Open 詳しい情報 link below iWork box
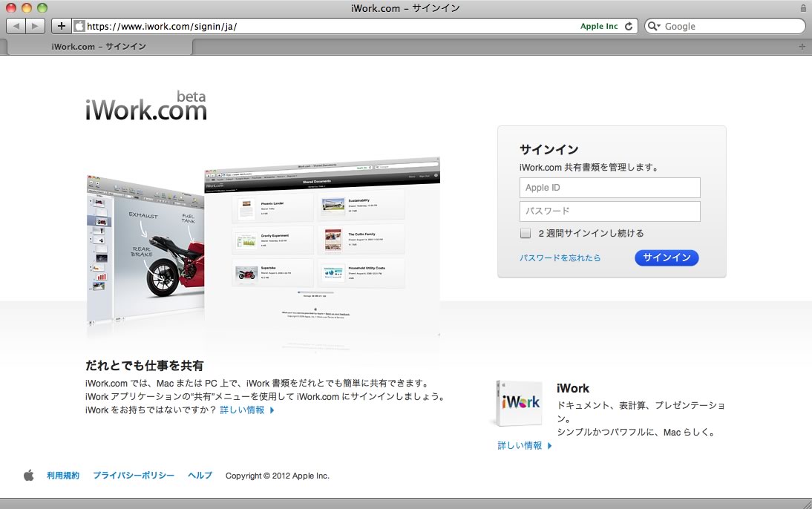 tap(525, 445)
